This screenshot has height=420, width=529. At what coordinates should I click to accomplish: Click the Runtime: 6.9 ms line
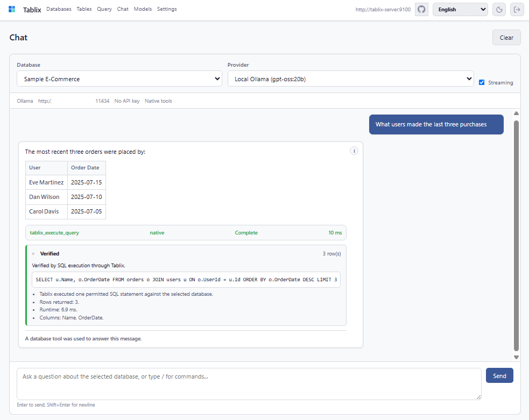coord(58,309)
